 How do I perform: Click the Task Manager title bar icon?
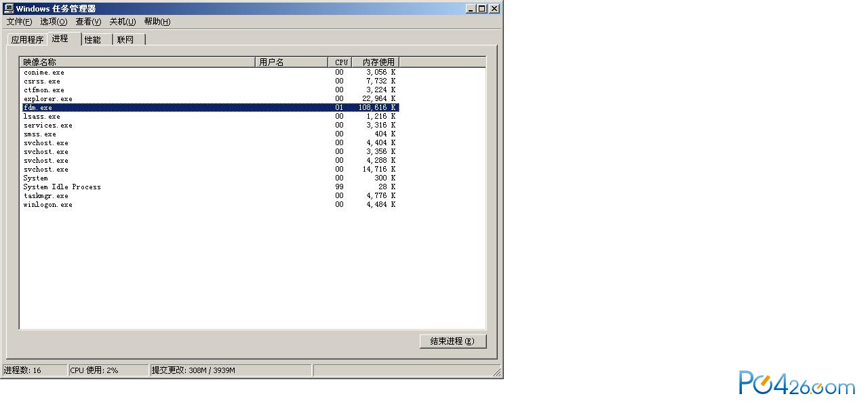pyautogui.click(x=9, y=9)
